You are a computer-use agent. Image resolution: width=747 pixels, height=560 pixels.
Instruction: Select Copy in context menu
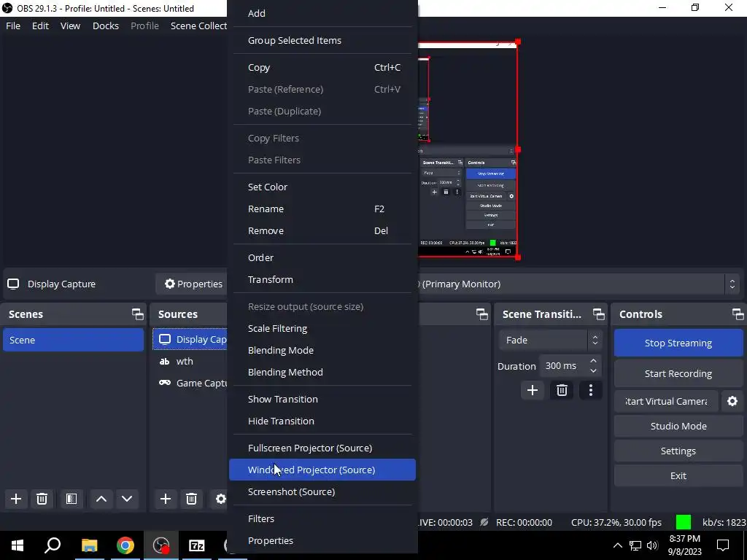coord(322,68)
